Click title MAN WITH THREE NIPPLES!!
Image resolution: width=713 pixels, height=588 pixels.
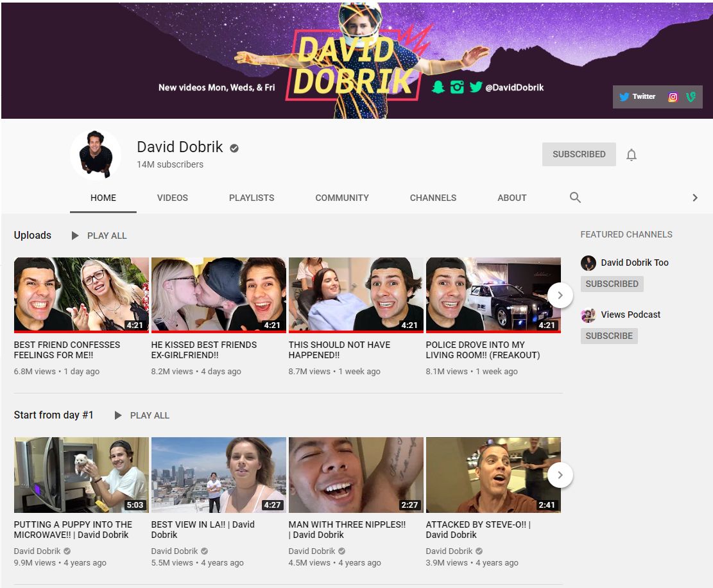pos(347,530)
